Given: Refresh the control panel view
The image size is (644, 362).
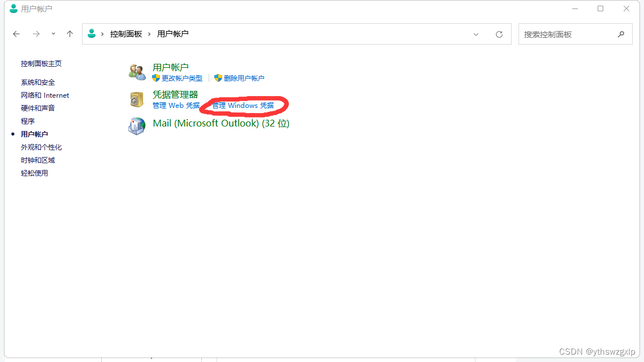Looking at the screenshot, I should point(499,34).
